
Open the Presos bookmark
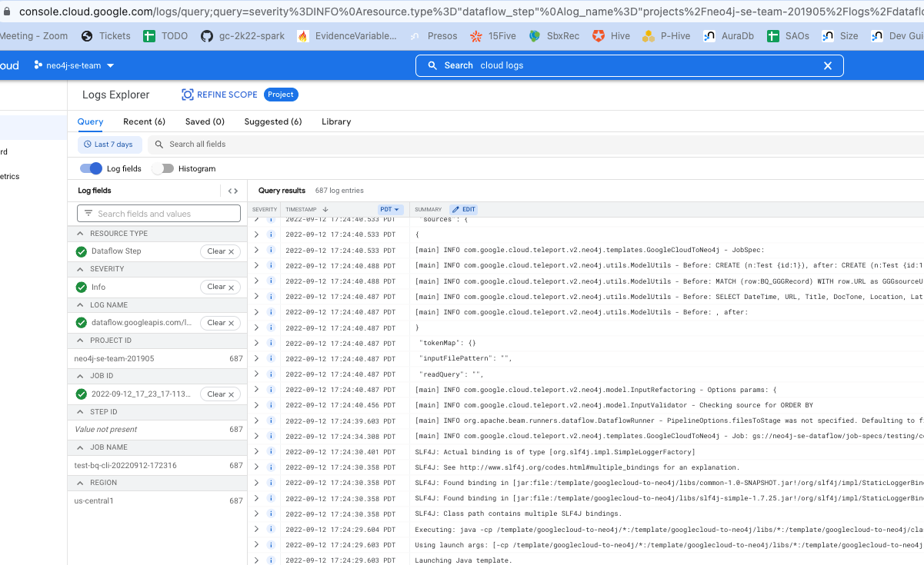433,35
